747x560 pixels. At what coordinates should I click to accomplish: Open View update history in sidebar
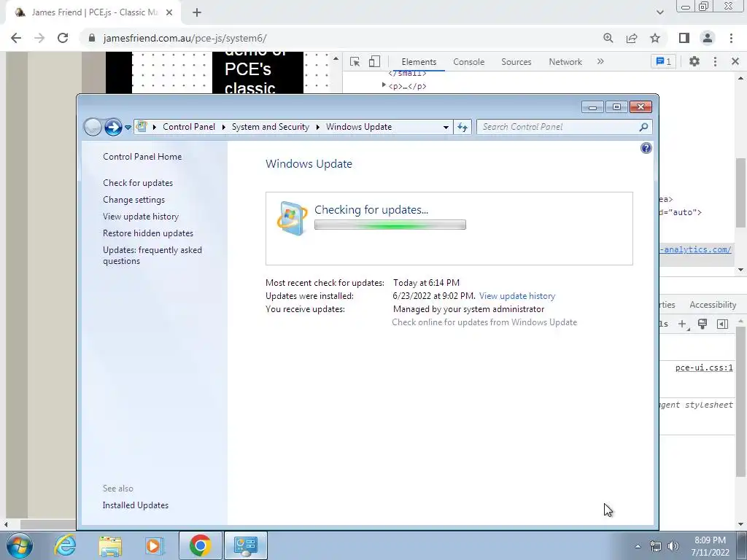tap(141, 216)
